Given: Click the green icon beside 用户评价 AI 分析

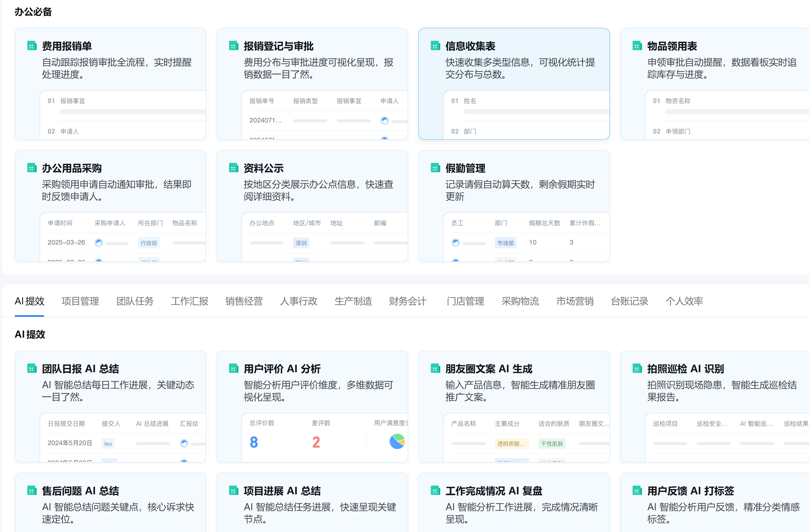Looking at the screenshot, I should pos(234,368).
